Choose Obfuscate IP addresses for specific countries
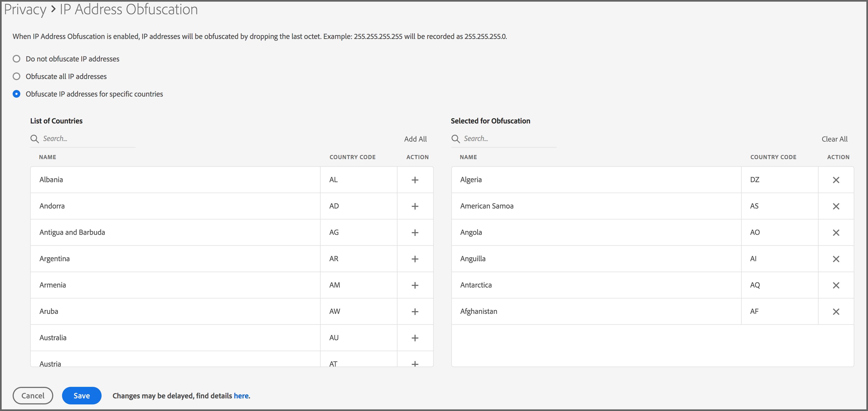Screen dimensions: 868x411 [16, 94]
